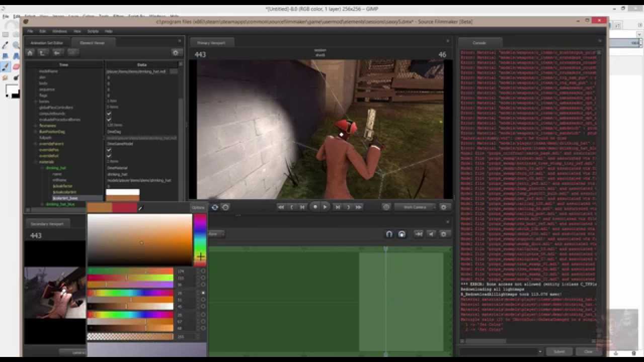Expand the drinking_hat_blue node
Viewport: 644px width, 362px height.
42,204
